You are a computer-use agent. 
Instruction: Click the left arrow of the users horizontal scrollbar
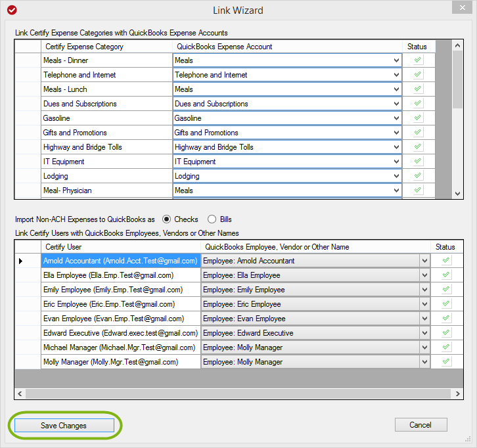tap(20, 394)
